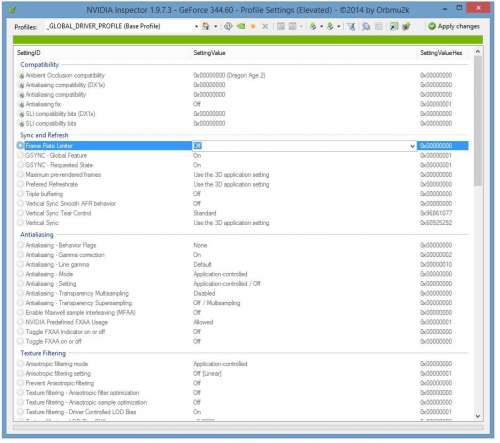The height and width of the screenshot is (443, 500).
Task: Click circle icon beside GSYNC - Global Feature
Action: 21,155
